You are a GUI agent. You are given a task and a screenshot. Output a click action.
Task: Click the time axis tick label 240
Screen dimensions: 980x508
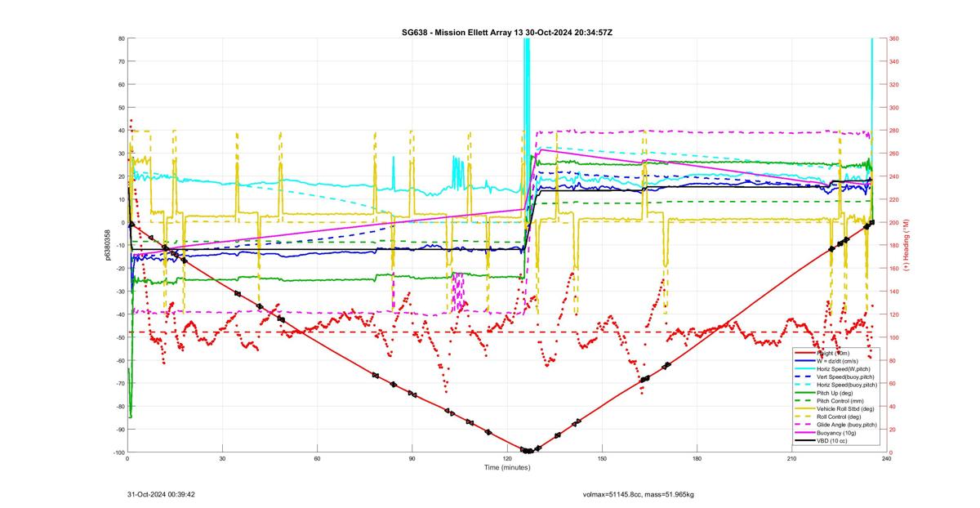(886, 459)
